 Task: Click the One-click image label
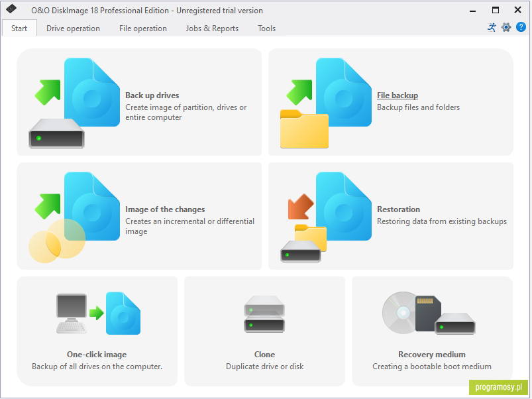coord(97,355)
